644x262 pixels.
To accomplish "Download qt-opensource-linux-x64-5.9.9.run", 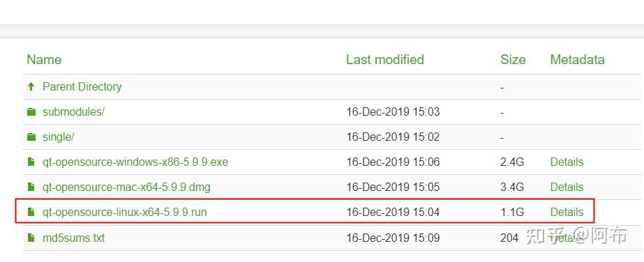I will [125, 212].
